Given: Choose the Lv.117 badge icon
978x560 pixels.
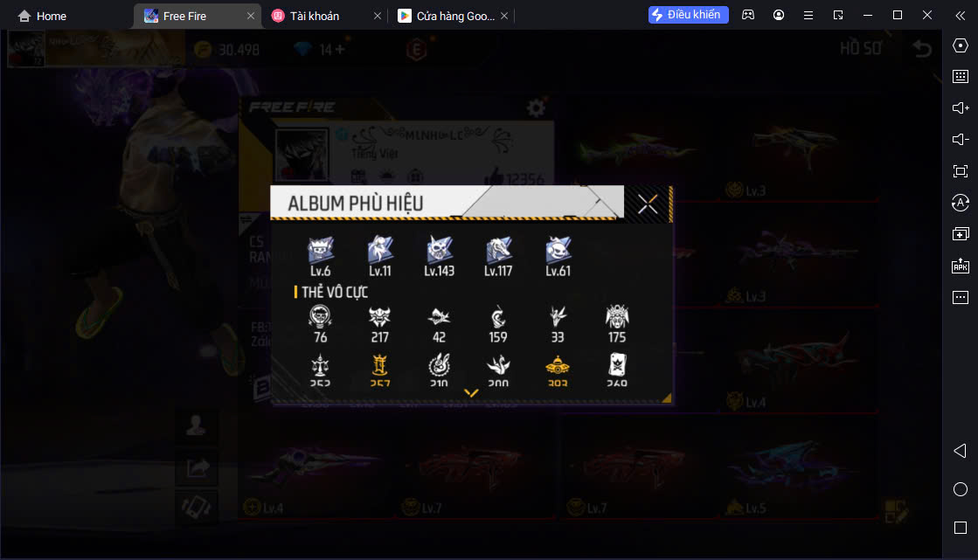Looking at the screenshot, I should [x=498, y=256].
